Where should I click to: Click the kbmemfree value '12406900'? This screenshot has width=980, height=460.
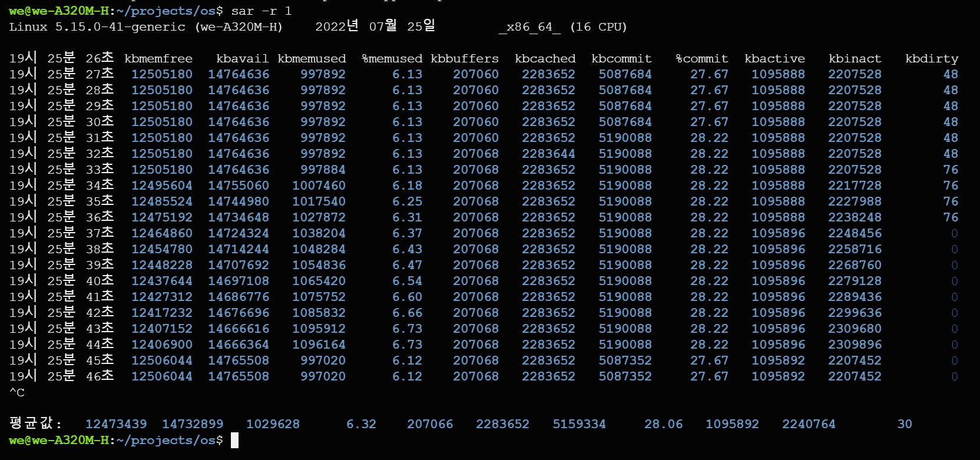point(162,345)
